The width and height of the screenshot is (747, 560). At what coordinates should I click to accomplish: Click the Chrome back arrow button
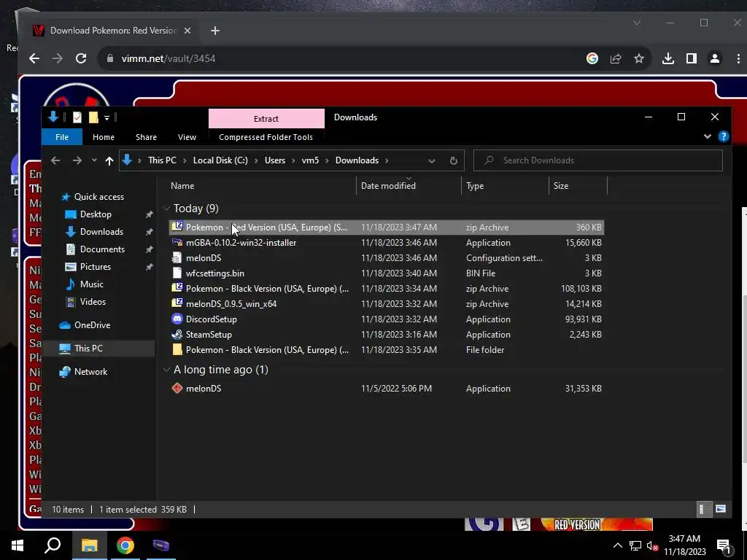tap(34, 58)
